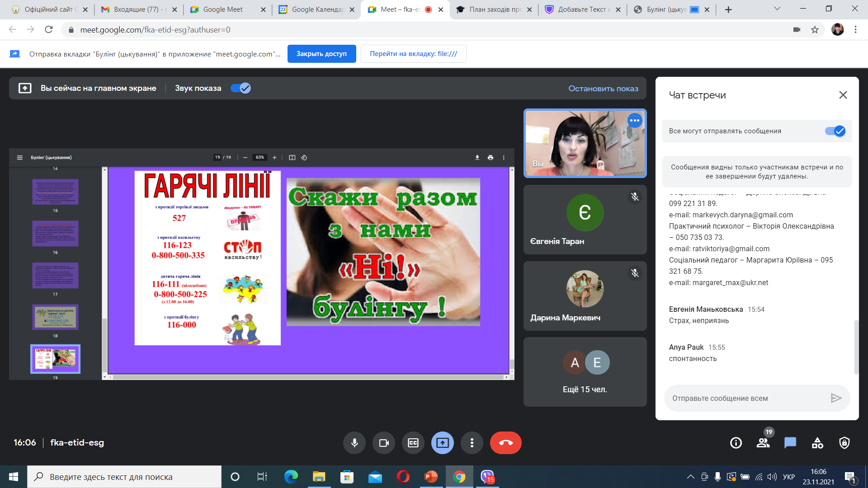Click the Windows search box
Image resolution: width=868 pixels, height=488 pixels.
pyautogui.click(x=124, y=477)
